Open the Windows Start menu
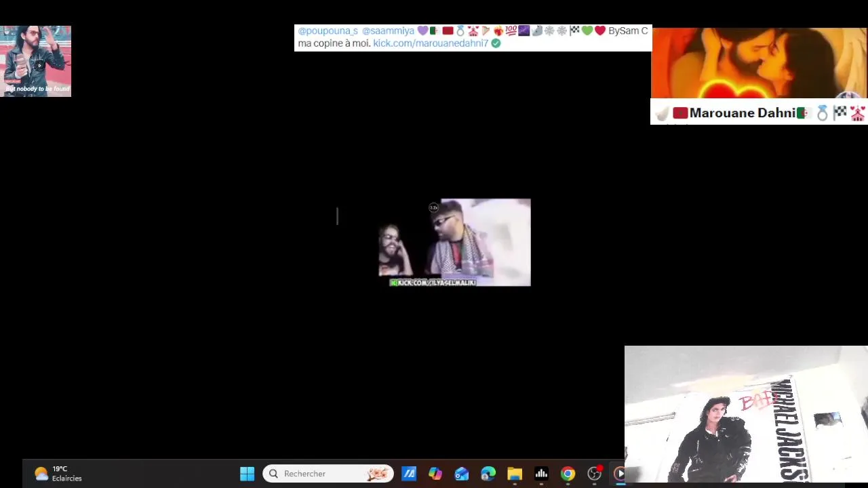 [247, 474]
